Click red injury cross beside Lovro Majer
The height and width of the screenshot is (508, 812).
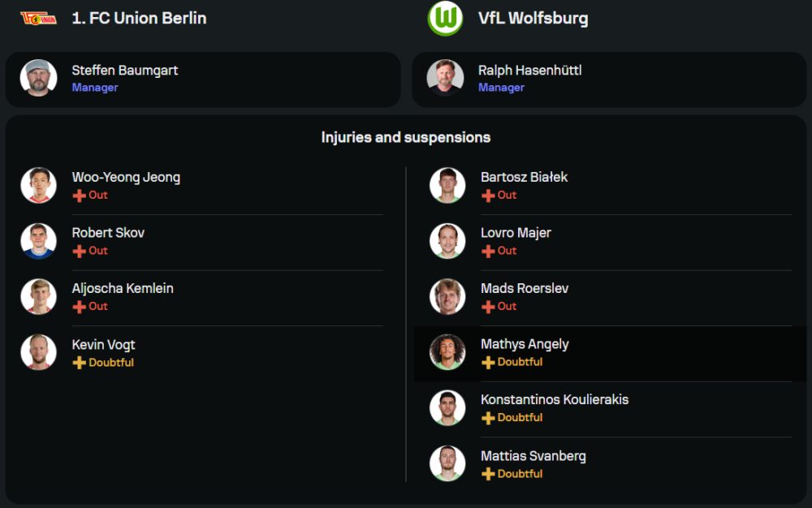click(488, 252)
